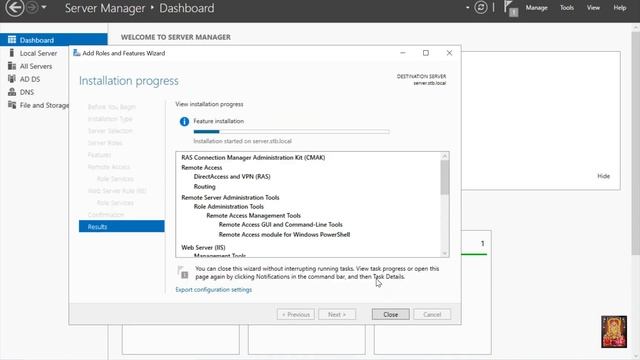Image resolution: width=640 pixels, height=360 pixels.
Task: Open the Notifications flag
Action: click(510, 8)
